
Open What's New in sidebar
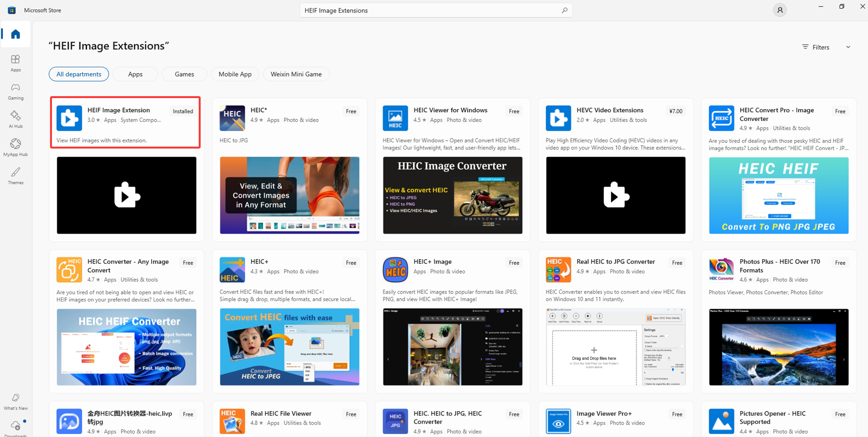[x=15, y=402]
